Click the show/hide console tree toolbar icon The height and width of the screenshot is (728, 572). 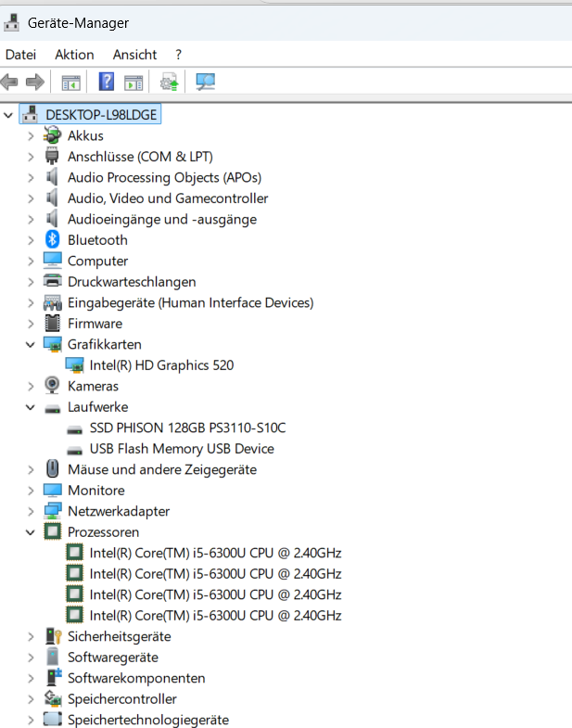coord(71,83)
